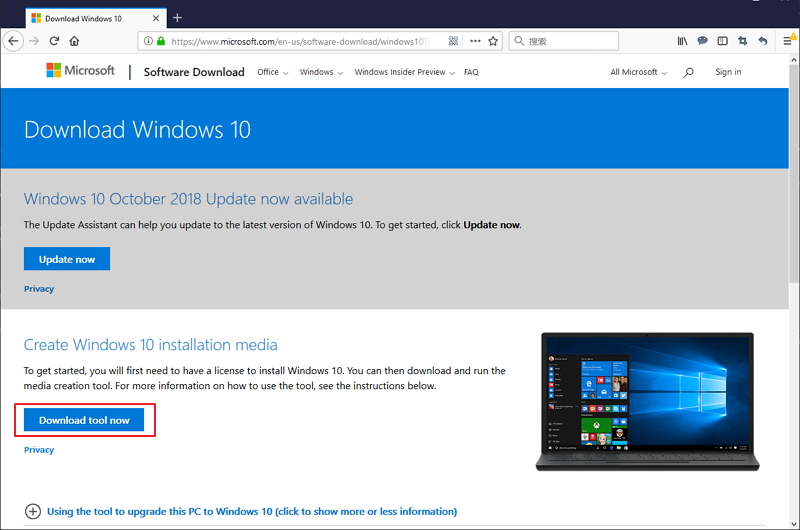Click the Download Windows 10 banner title
Screen dimensions: 800x530
click(x=137, y=130)
